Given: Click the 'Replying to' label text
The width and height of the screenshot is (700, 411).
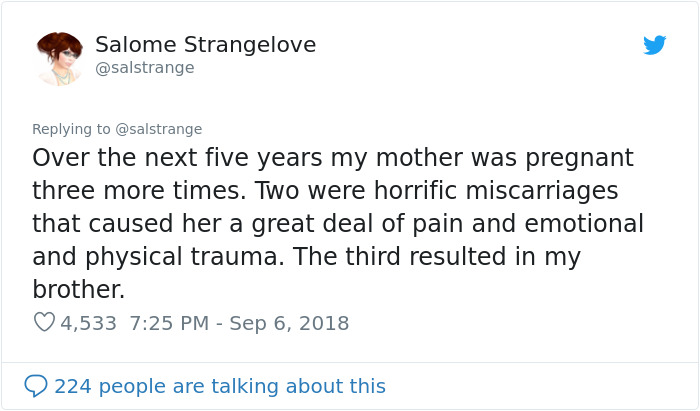Looking at the screenshot, I should click(x=71, y=129).
